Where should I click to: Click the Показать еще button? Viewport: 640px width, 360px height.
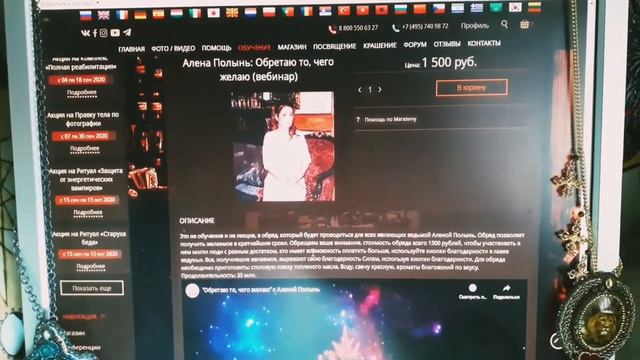click(x=92, y=288)
